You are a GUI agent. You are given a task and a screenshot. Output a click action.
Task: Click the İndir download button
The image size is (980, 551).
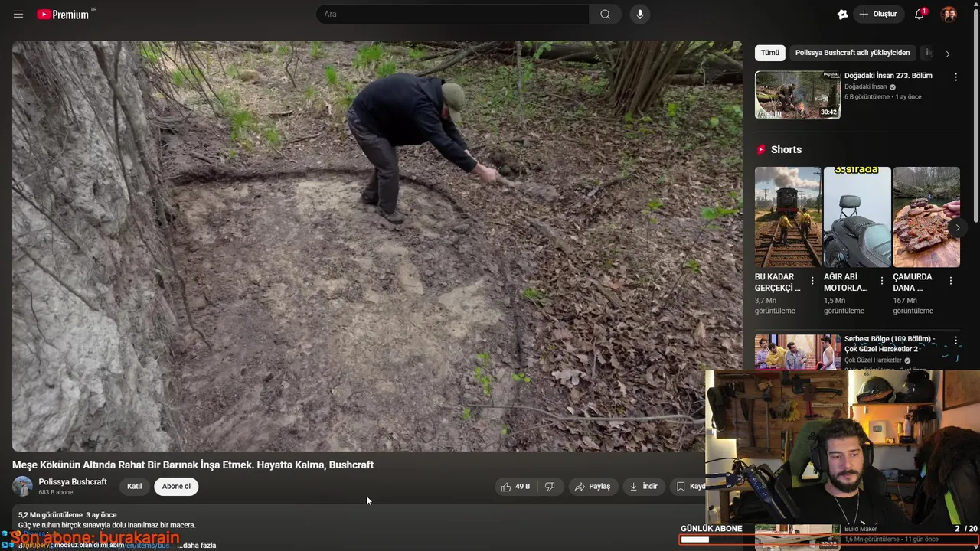click(644, 487)
